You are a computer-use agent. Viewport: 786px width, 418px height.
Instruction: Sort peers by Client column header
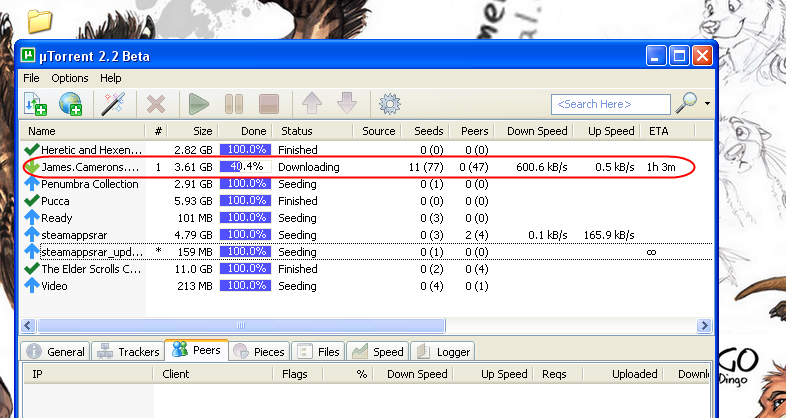[213, 374]
